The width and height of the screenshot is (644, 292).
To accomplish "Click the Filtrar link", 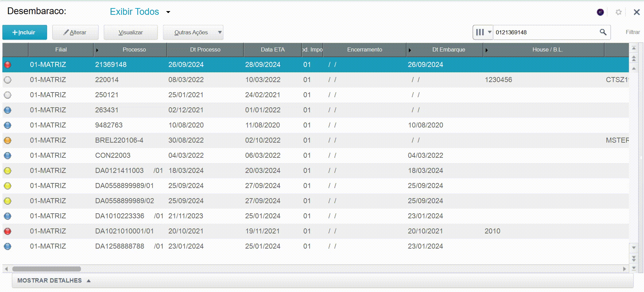I will 633,32.
